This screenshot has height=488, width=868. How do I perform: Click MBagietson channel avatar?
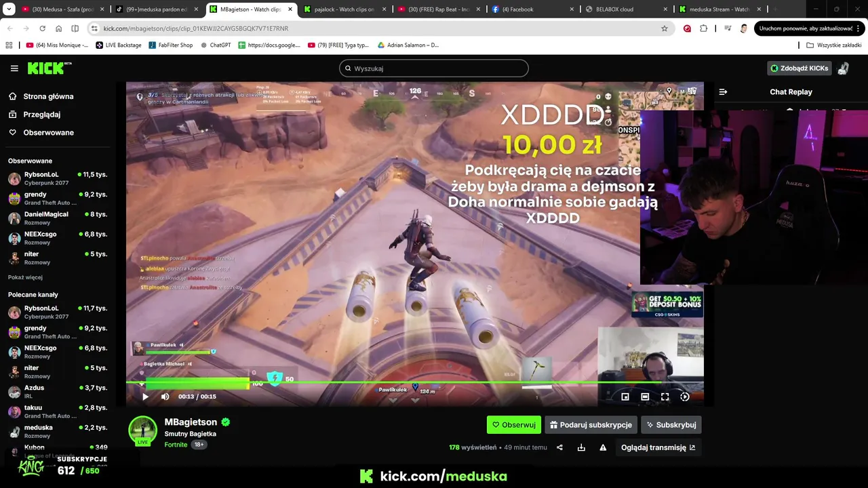click(142, 431)
